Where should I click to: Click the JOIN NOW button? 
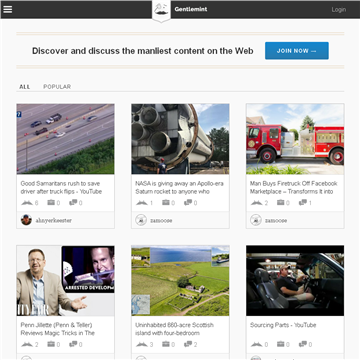click(297, 51)
